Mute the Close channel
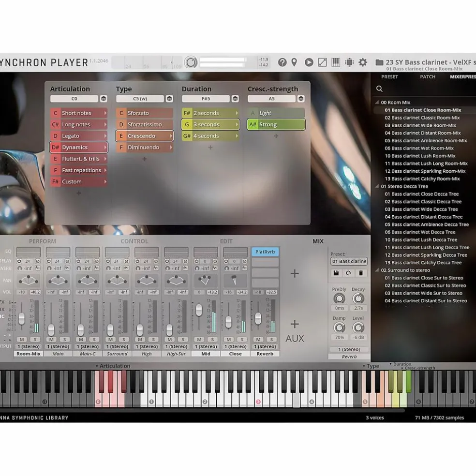 click(229, 340)
